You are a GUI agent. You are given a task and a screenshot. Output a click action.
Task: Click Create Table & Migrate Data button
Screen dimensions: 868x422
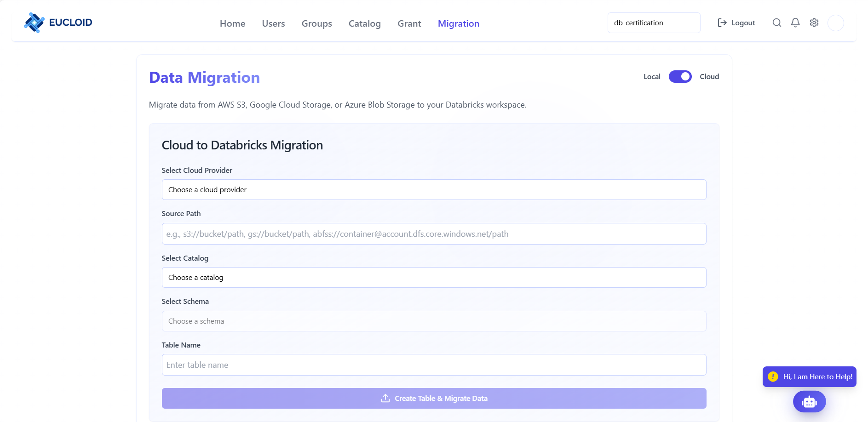pos(434,398)
